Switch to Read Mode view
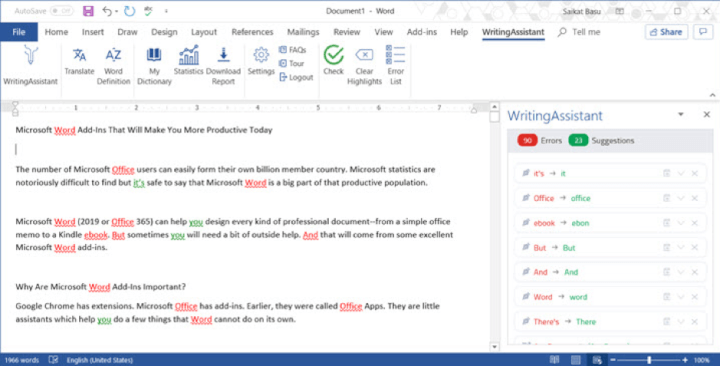This screenshot has width=720, height=366. point(555,360)
